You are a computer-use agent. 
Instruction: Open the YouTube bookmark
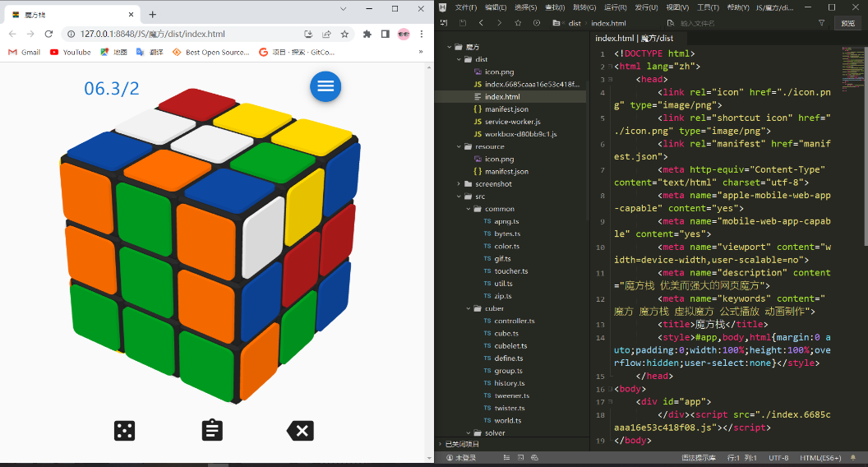coord(71,52)
